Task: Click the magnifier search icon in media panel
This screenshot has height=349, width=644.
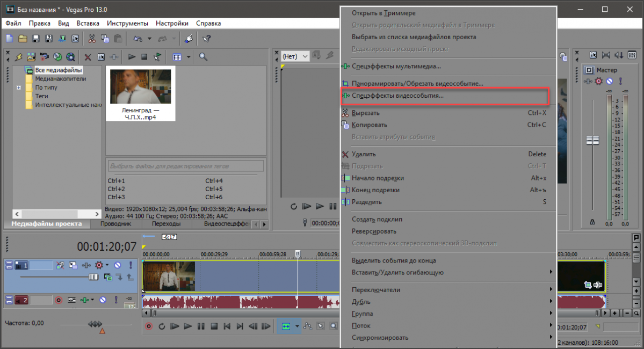Action: tap(204, 56)
